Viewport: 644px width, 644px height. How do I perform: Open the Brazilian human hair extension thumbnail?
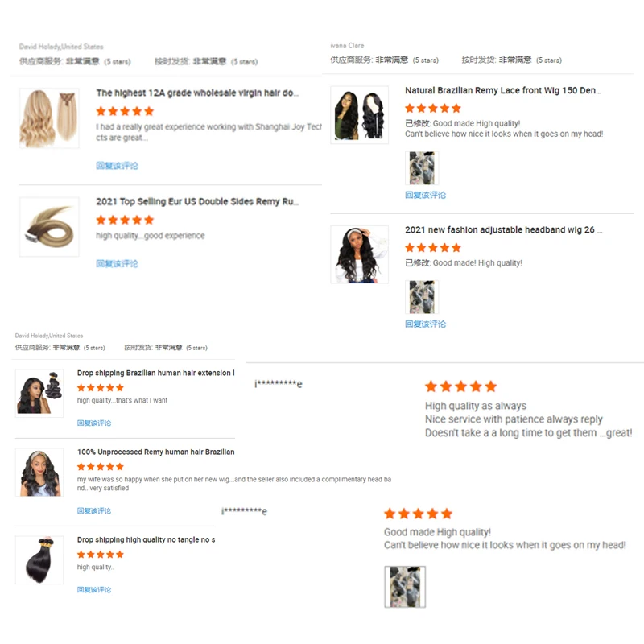(x=39, y=393)
